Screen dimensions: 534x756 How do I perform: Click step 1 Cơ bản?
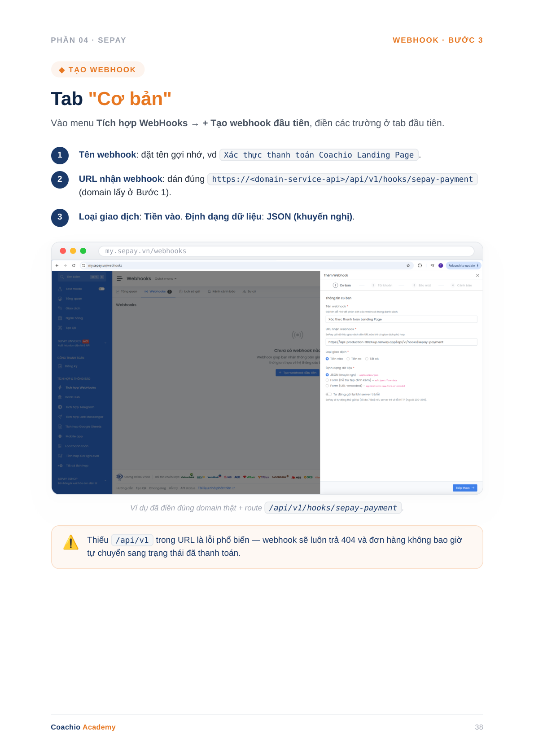(x=342, y=286)
